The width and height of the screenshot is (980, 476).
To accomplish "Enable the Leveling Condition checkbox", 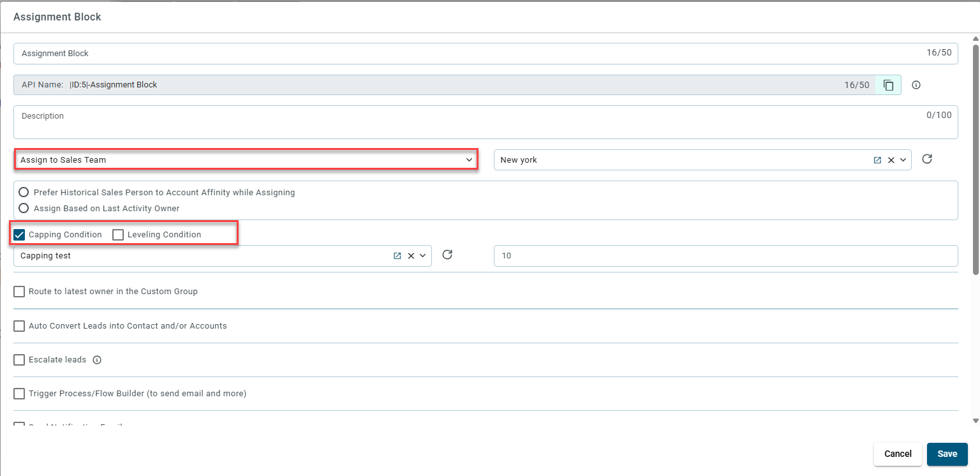I will 118,235.
